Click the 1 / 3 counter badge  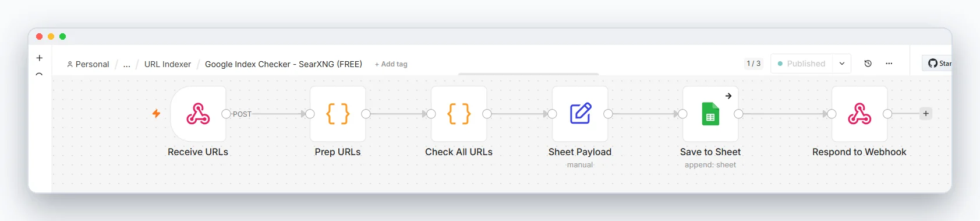coord(753,64)
